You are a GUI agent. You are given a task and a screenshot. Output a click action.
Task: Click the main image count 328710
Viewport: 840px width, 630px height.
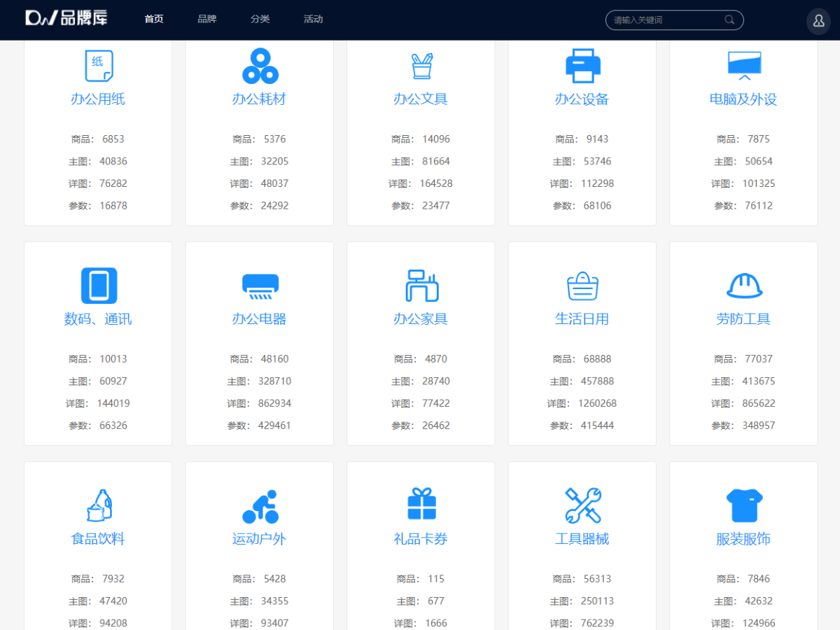click(274, 381)
